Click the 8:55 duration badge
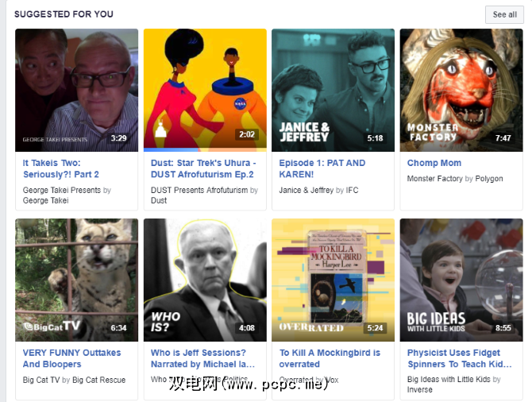Viewport: 532px width, 402px height. pos(503,328)
